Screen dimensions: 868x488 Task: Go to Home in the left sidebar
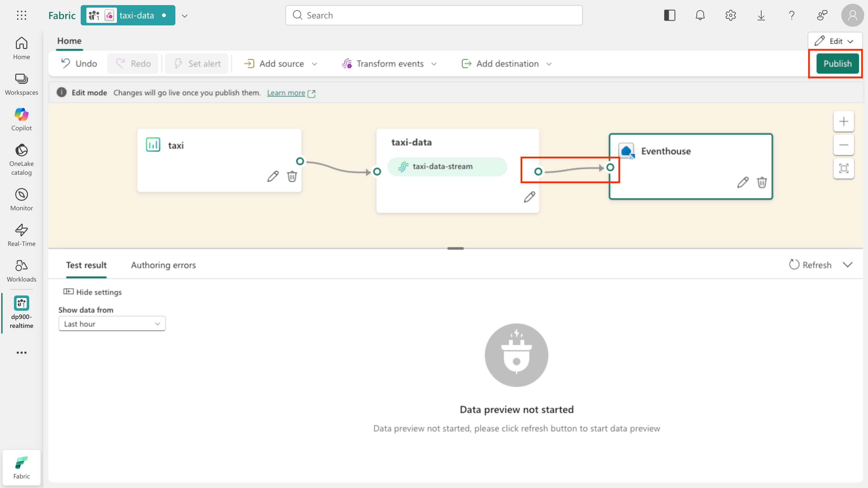(x=22, y=48)
